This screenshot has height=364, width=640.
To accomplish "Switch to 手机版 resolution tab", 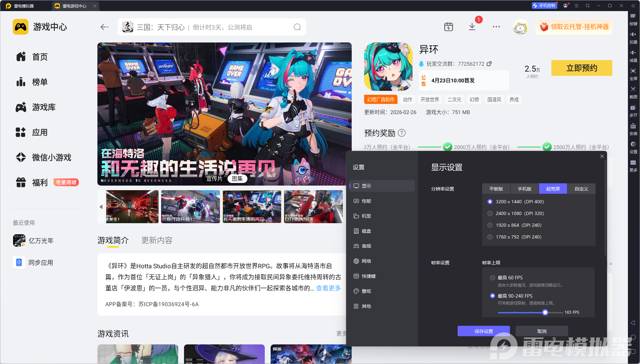I will (x=524, y=189).
